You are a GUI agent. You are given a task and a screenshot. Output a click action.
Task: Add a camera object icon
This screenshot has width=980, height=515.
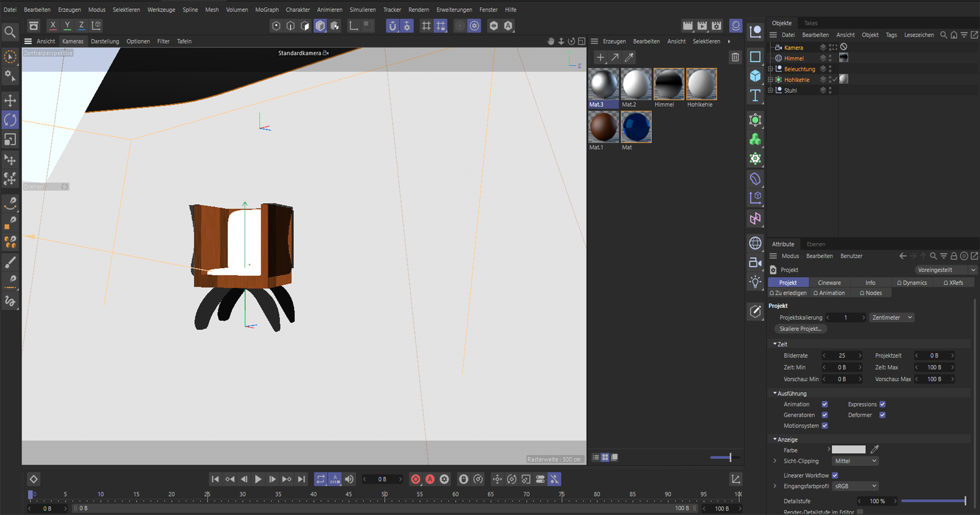pos(755,262)
